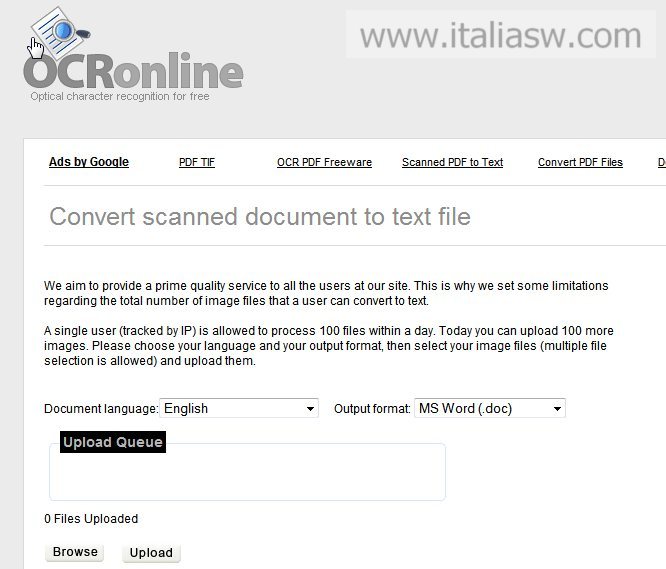Open the OCR PDF Freeware link
Screen dimensions: 666x569
pyautogui.click(x=324, y=162)
